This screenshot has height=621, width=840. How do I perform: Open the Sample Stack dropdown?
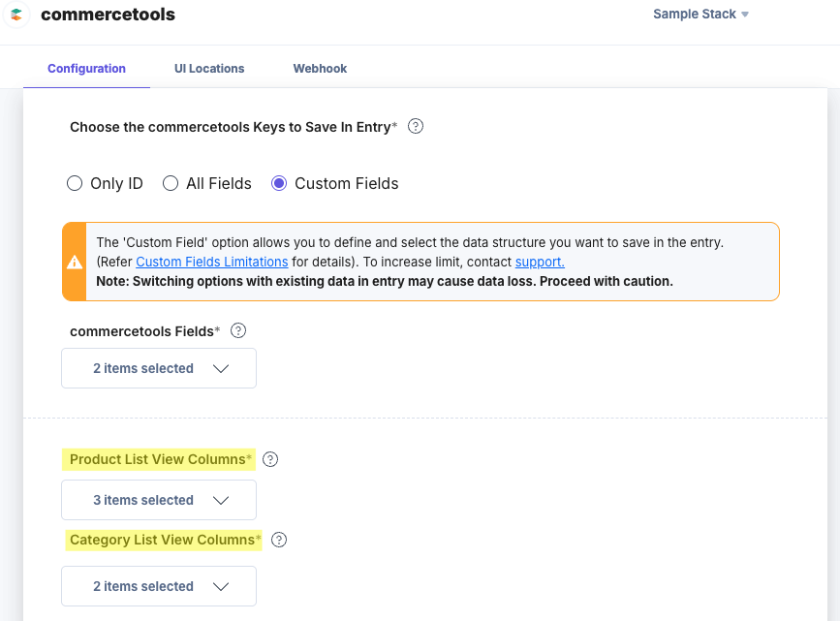coord(700,14)
